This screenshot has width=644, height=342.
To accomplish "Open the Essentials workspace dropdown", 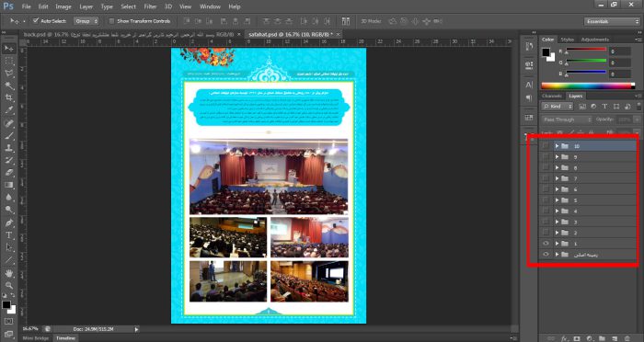I will [612, 21].
